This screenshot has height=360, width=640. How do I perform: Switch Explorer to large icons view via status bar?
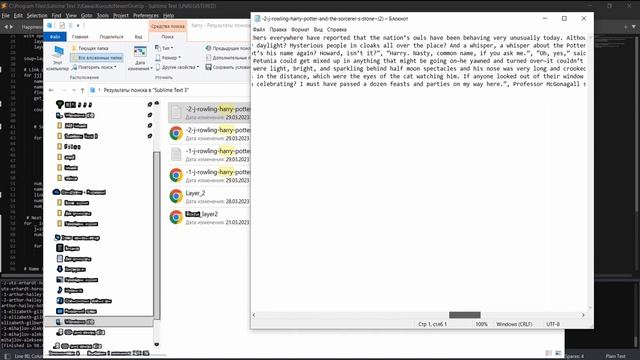pos(558,353)
